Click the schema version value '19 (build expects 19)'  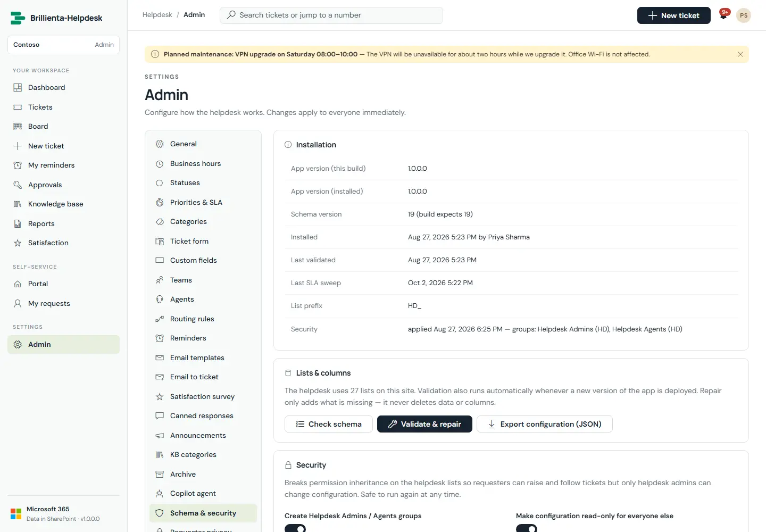(x=440, y=214)
